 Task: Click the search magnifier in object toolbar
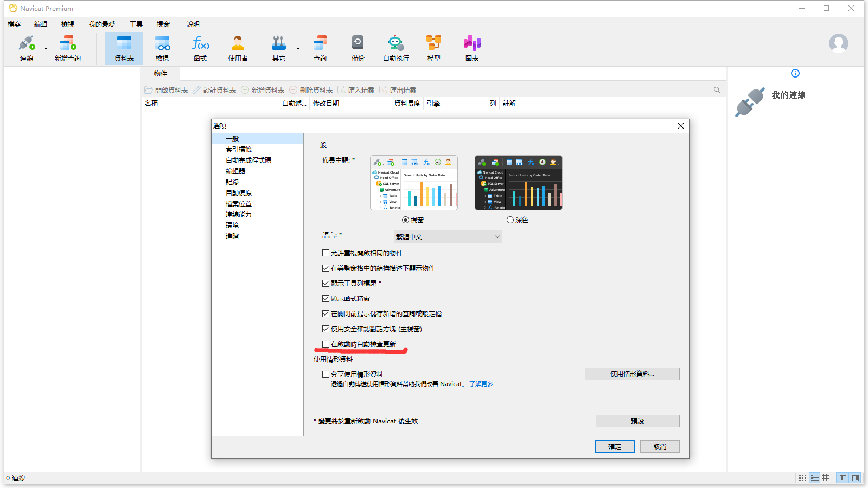(717, 90)
